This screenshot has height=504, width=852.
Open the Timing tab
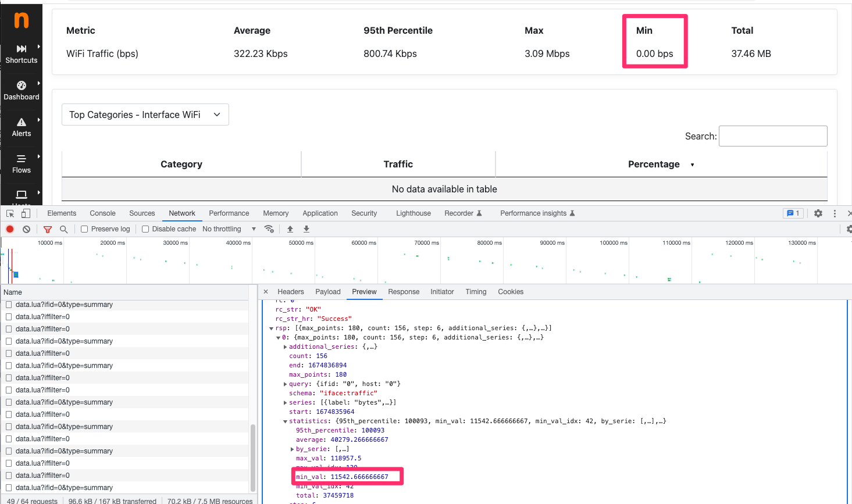[476, 291]
